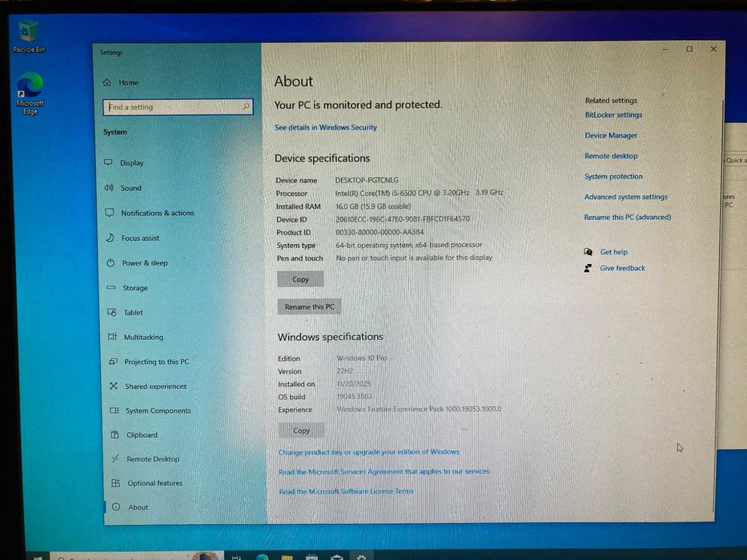
Task: Click the 64-bit operating system text
Action: 409,245
